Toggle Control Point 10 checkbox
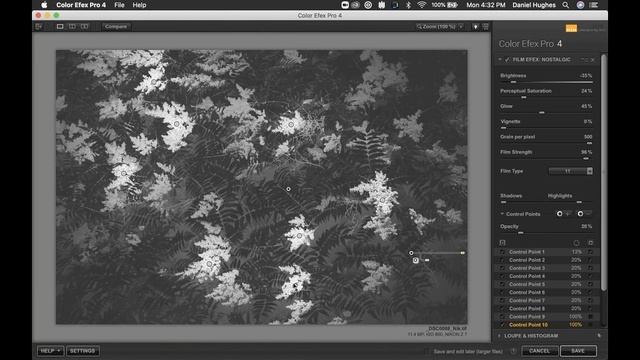This screenshot has width=640, height=360. pos(502,325)
